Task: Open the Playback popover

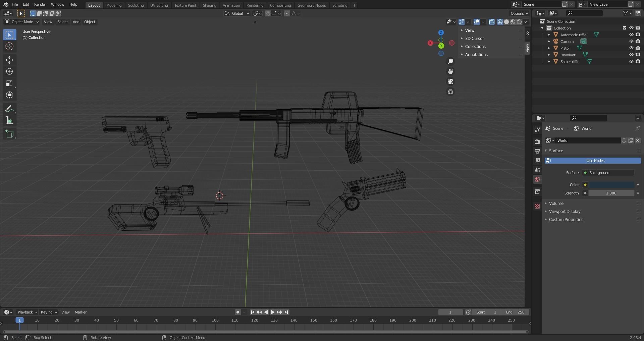Action: tap(27, 312)
